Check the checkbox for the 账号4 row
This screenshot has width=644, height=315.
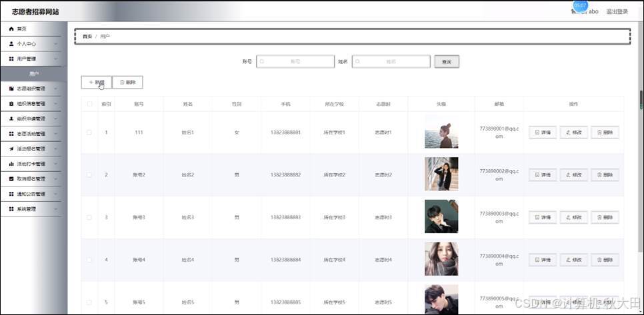coord(89,260)
